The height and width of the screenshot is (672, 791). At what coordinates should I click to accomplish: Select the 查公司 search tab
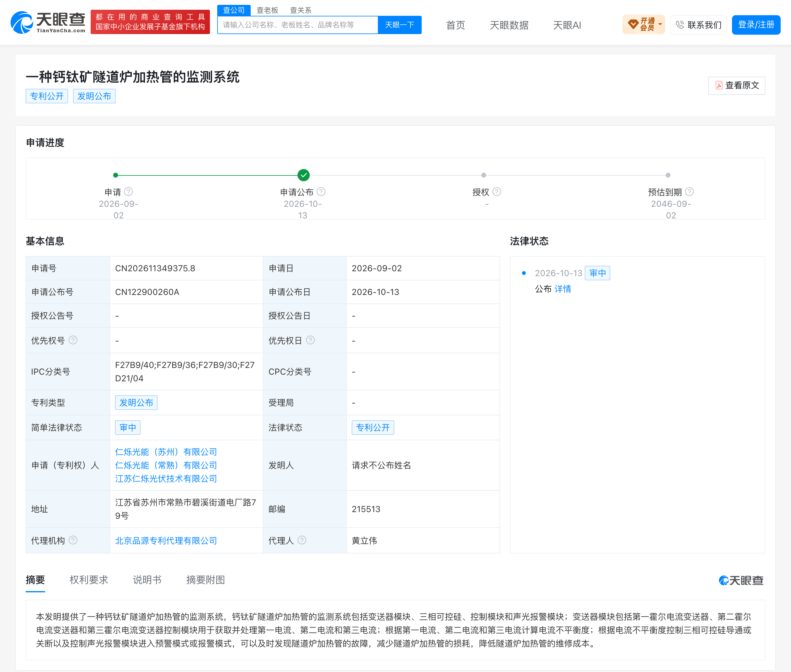[x=234, y=10]
